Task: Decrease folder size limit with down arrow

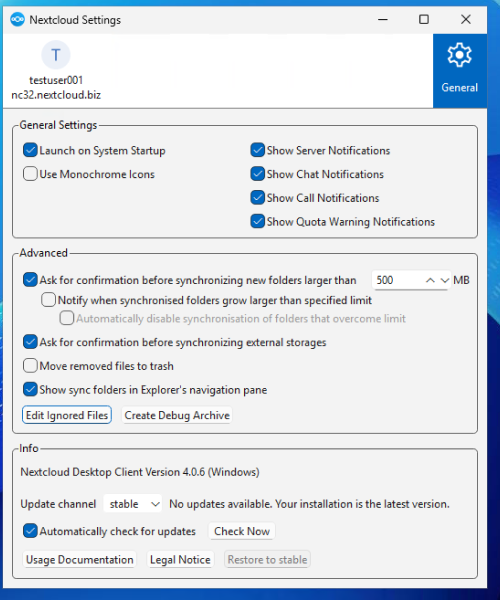Action: point(444,280)
